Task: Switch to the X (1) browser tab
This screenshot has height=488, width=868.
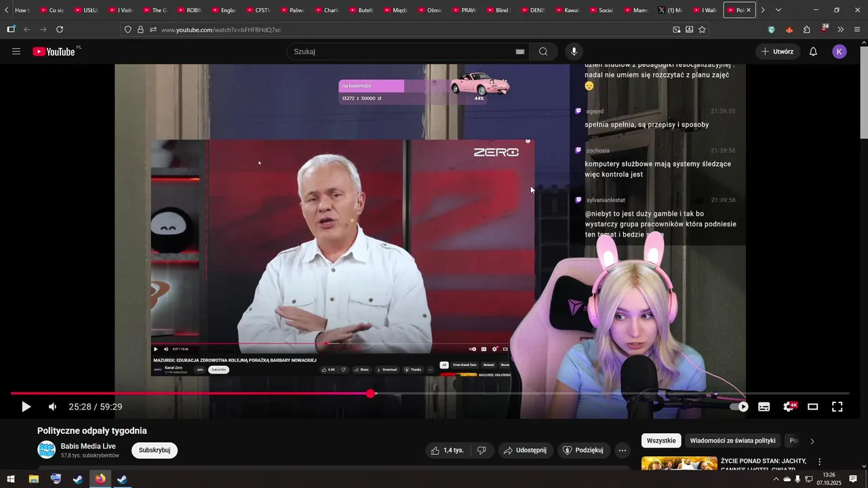Action: tap(671, 10)
